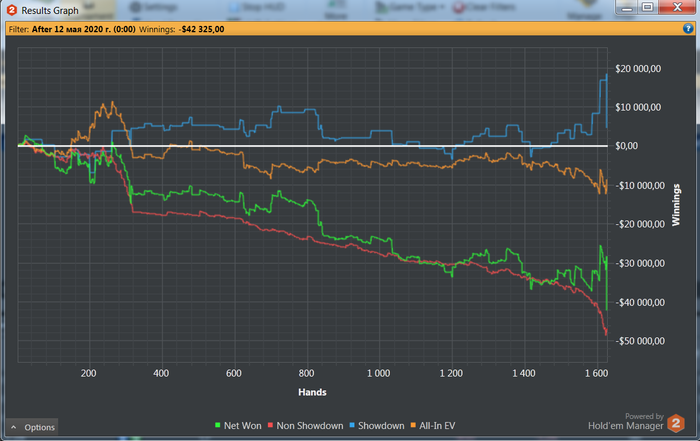Click the All-In EV legend label
This screenshot has height=441, width=700.
[437, 426]
